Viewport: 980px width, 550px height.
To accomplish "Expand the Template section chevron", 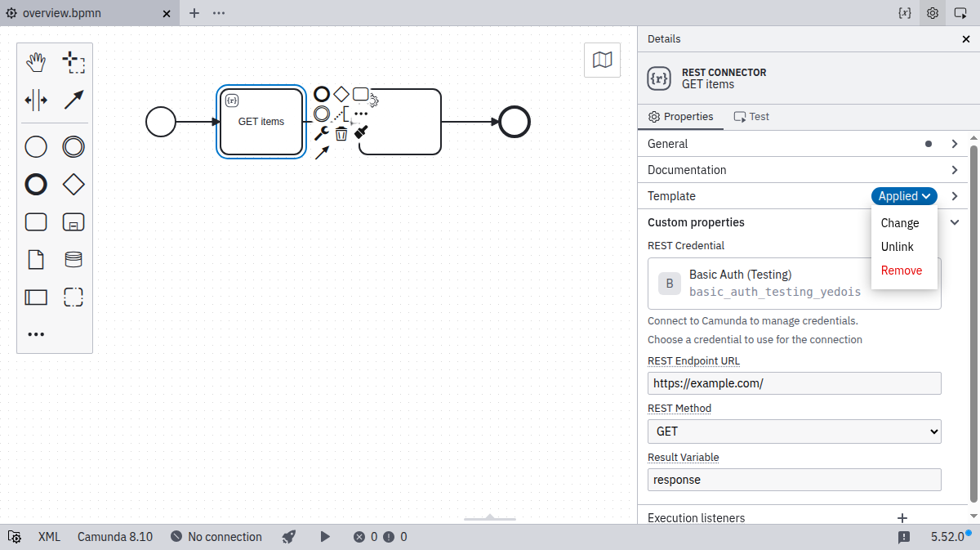I will coord(955,196).
